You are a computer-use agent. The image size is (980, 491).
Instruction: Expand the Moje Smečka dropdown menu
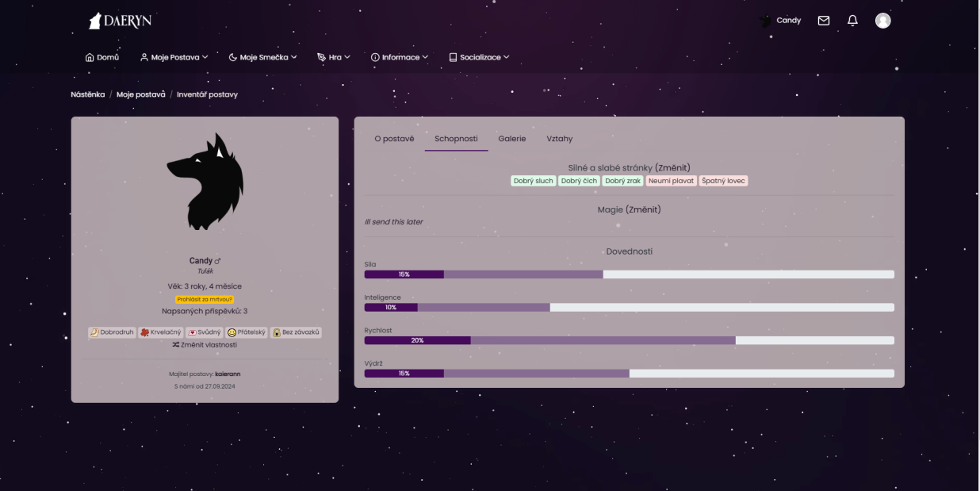[262, 57]
